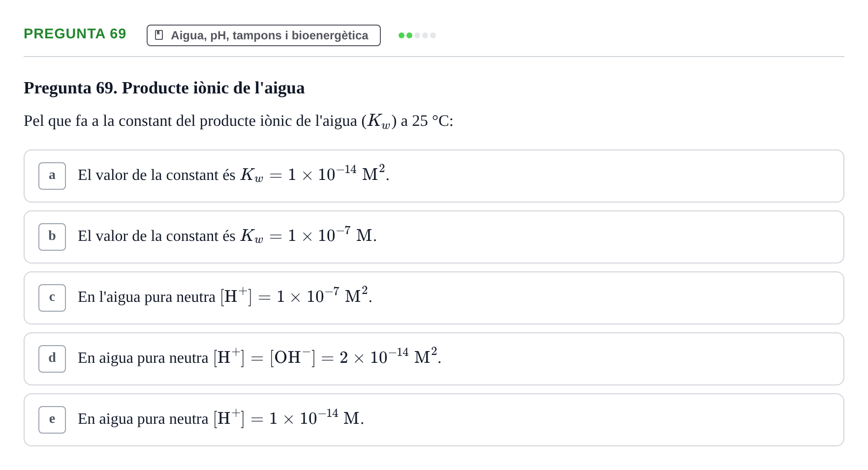Pick option with [H+] = [OH−] = 2×10⁻¹⁴ M²
The width and height of the screenshot is (868, 470).
(434, 359)
